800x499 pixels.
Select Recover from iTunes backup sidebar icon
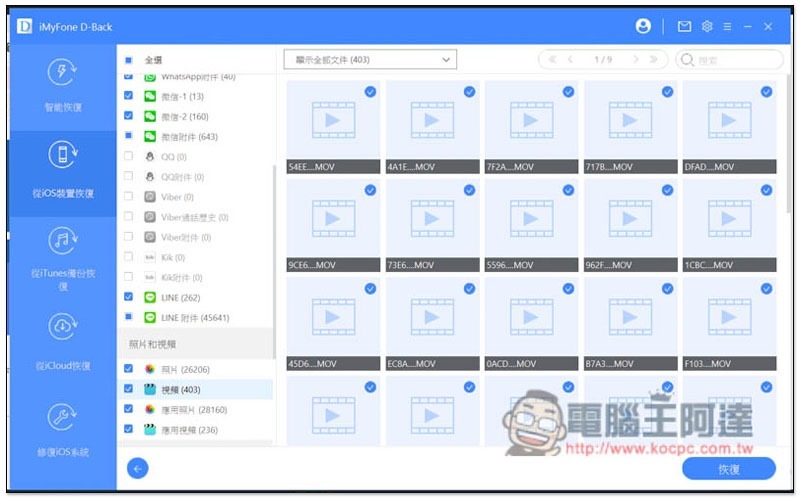pyautogui.click(x=63, y=241)
